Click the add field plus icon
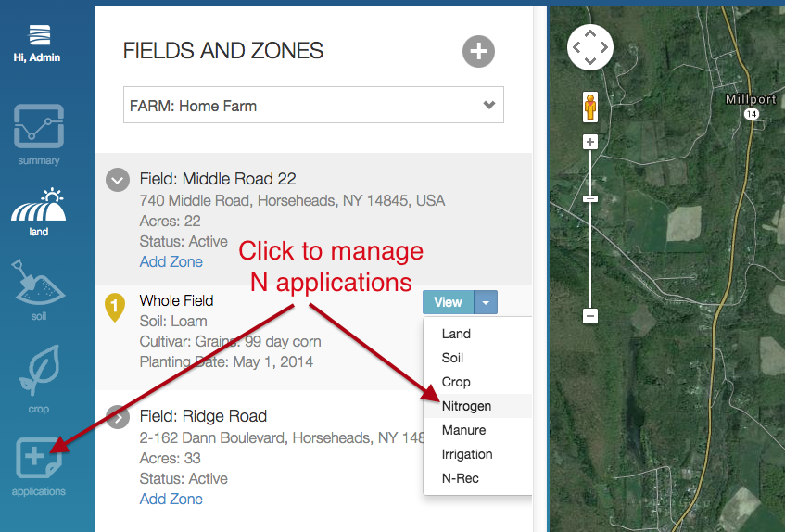 point(478,52)
